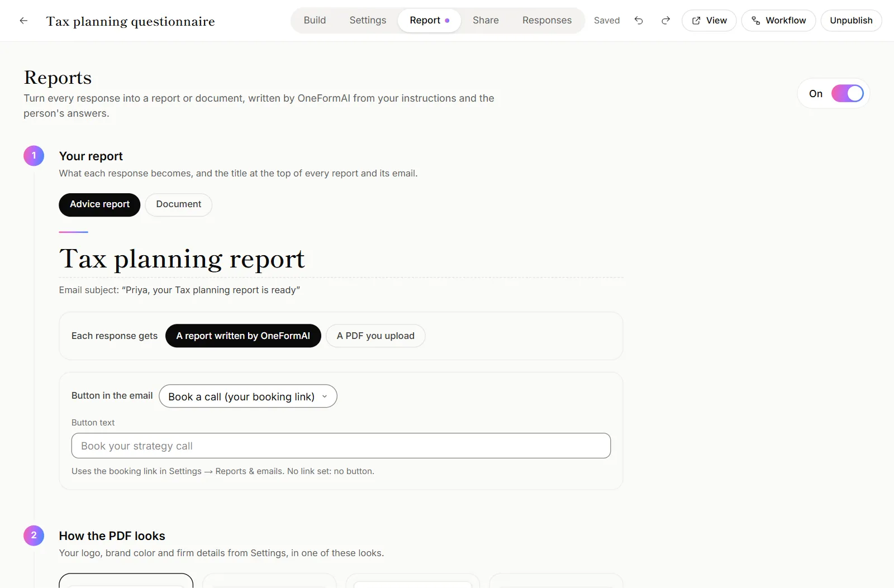The image size is (894, 588).
Task: Click the How the PDF looks heading
Action: pos(112,536)
